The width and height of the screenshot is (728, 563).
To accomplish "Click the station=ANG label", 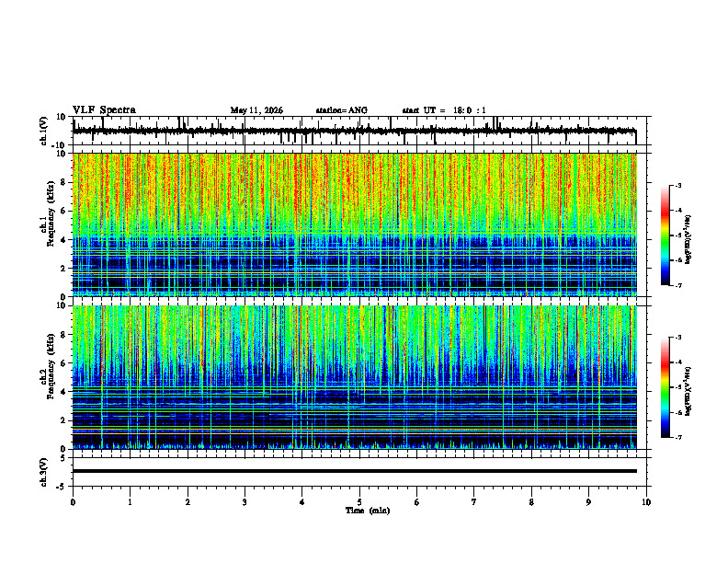I will click(342, 110).
